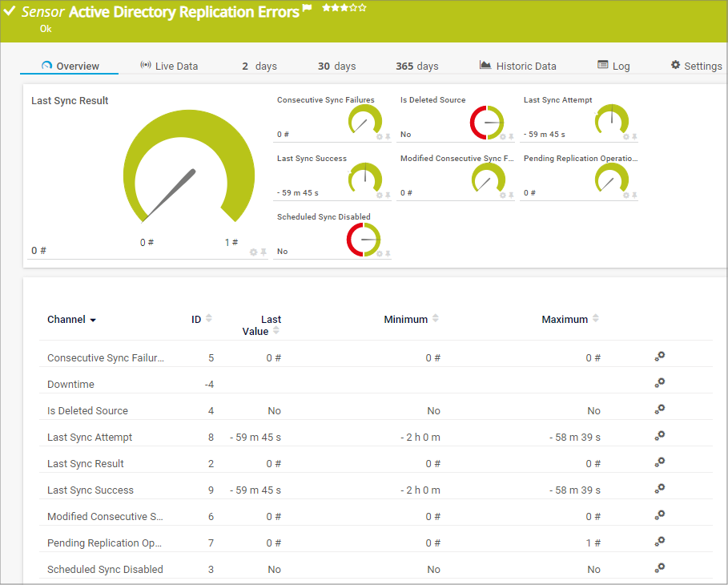The image size is (728, 585).
Task: Toggle the pin on the Last Sync Result gauge
Action: pyautogui.click(x=263, y=252)
